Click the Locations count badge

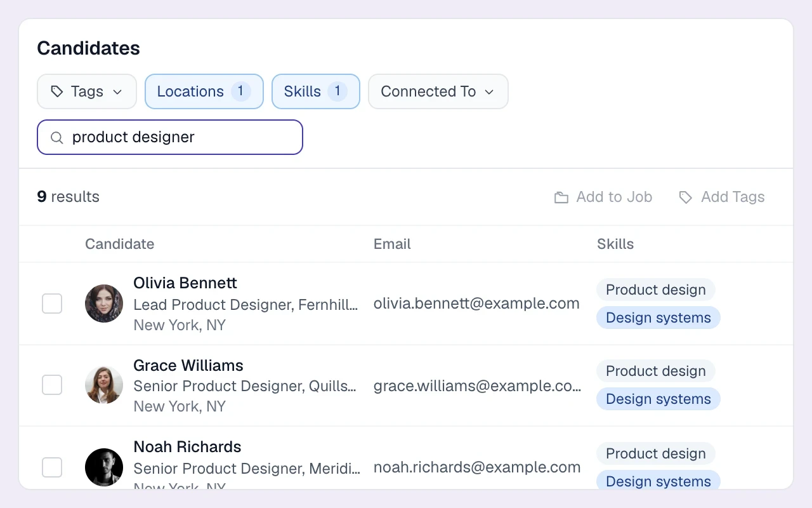pyautogui.click(x=241, y=91)
